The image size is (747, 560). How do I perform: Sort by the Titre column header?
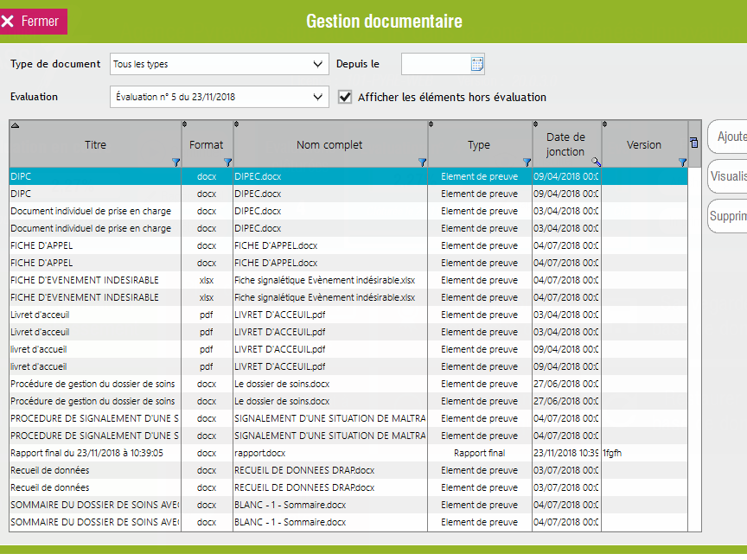95,145
